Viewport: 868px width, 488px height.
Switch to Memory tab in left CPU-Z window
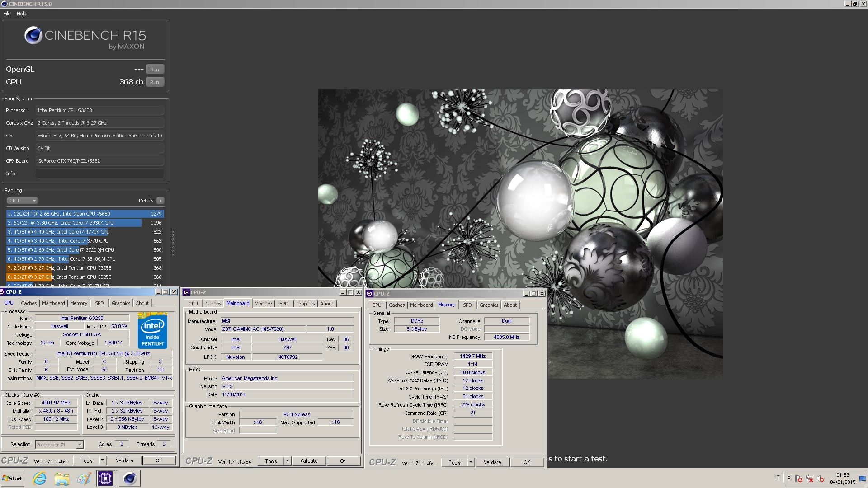[x=79, y=303]
